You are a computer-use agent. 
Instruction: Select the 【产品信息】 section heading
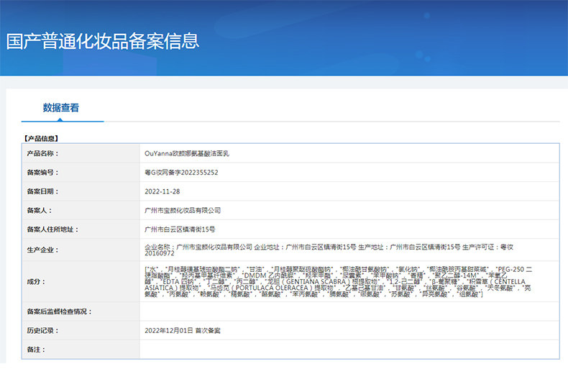click(41, 137)
